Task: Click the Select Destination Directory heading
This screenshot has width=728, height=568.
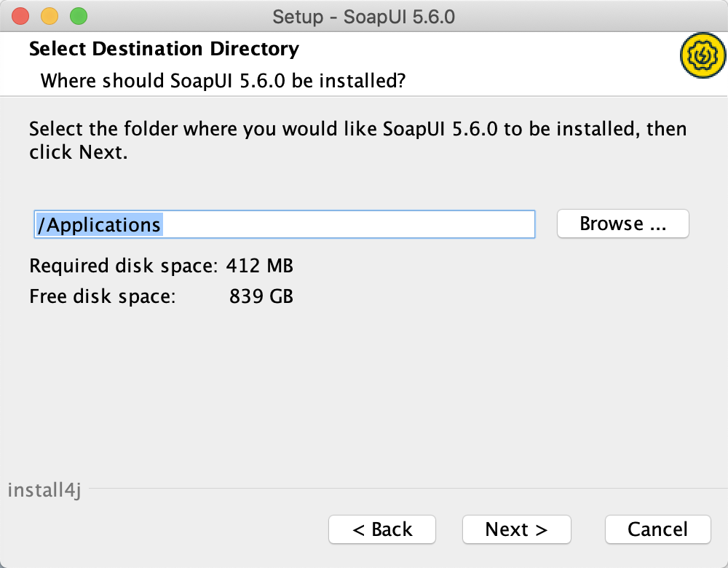Action: (x=163, y=49)
